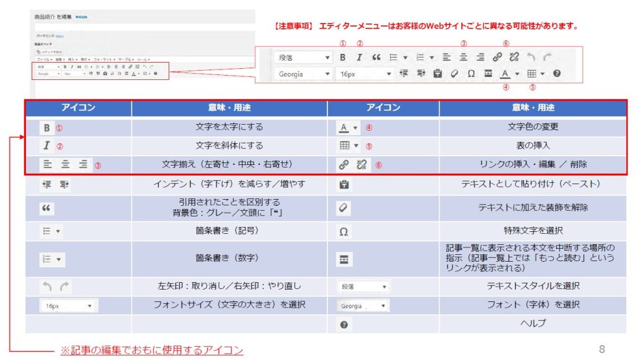Click Omega special character icon in enlarged toolbar
635x364 pixels.
coord(471,74)
